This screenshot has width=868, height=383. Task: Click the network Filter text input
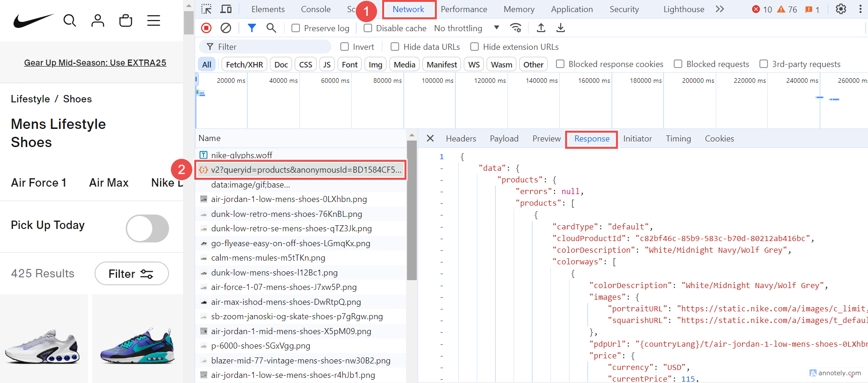pos(265,47)
